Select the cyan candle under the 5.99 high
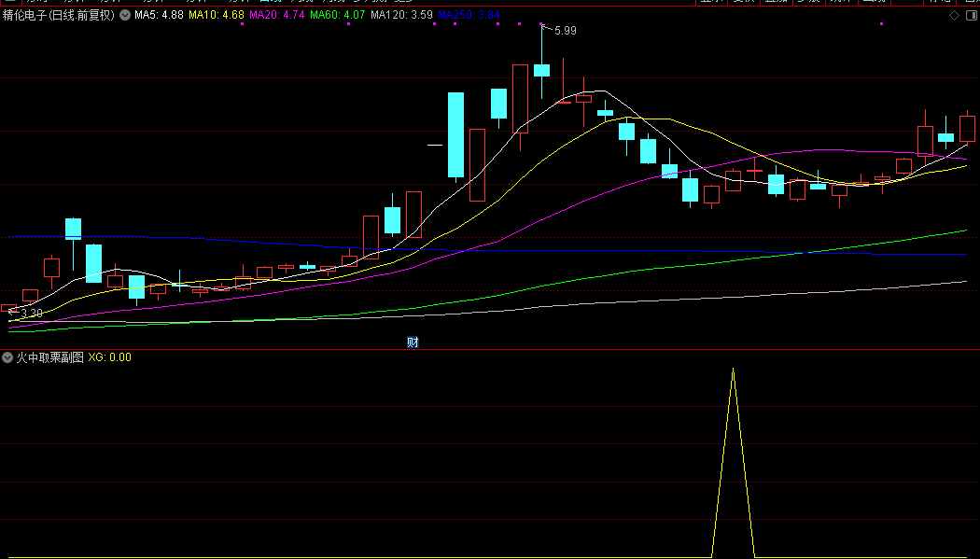980x559 pixels. point(542,70)
